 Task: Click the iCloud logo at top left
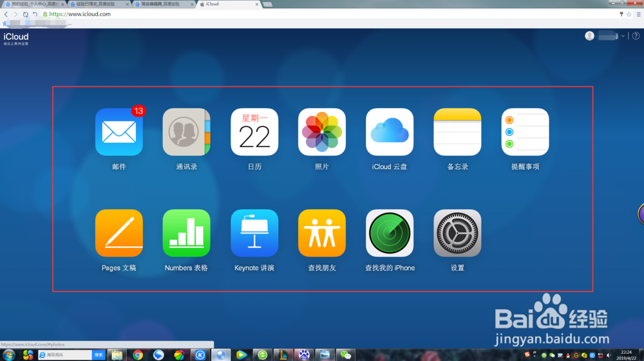pyautogui.click(x=16, y=37)
